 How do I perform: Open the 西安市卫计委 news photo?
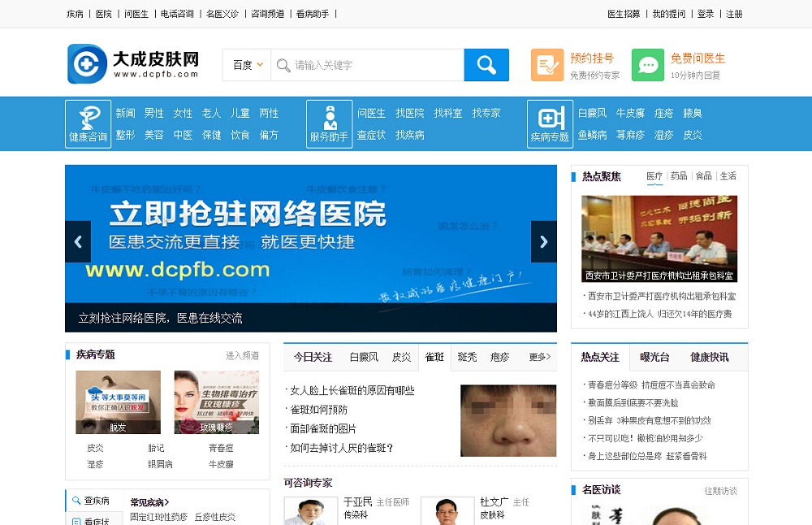(659, 238)
